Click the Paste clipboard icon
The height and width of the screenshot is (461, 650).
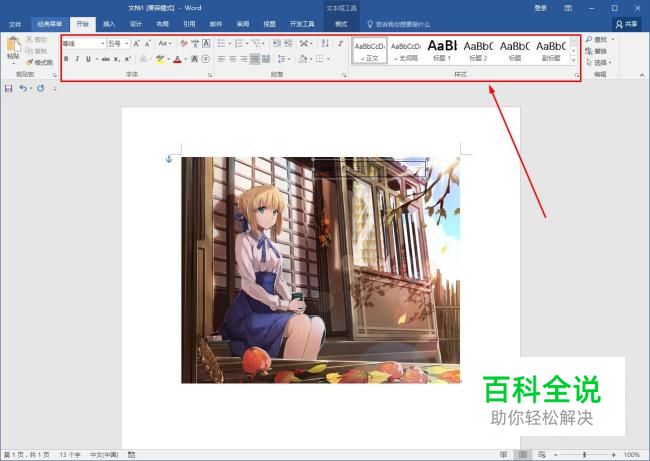pyautogui.click(x=13, y=49)
